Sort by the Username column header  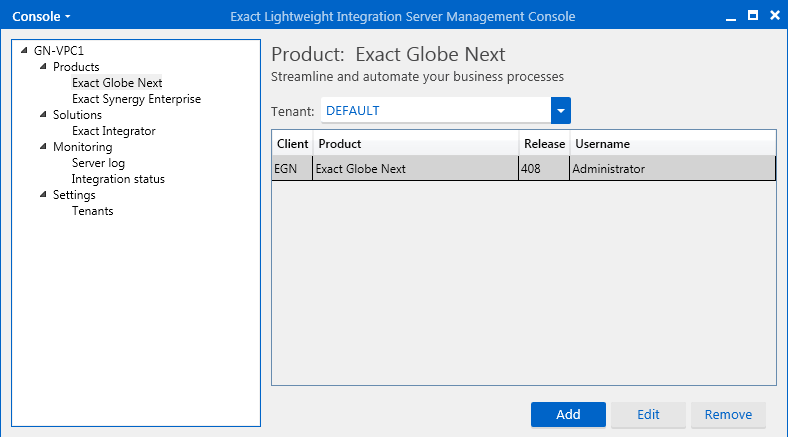point(673,144)
